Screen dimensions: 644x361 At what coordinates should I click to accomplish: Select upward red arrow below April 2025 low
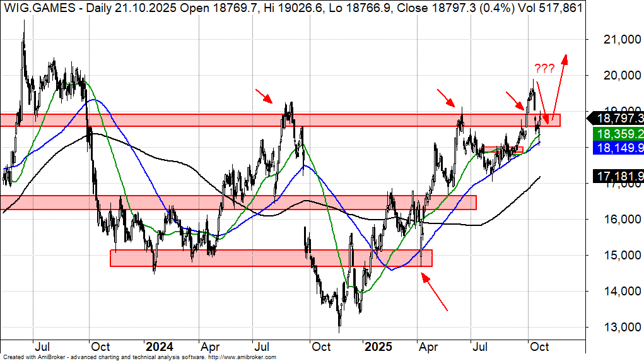[435, 291]
